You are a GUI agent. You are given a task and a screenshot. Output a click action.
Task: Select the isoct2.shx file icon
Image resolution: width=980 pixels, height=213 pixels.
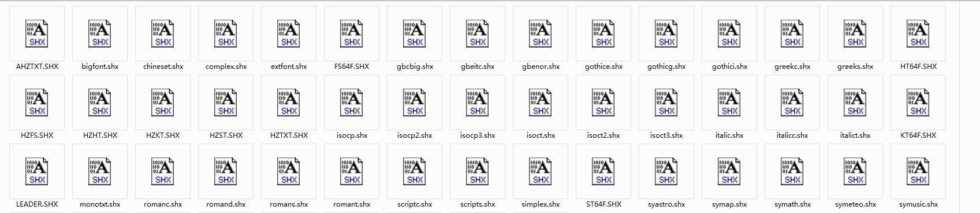603,102
